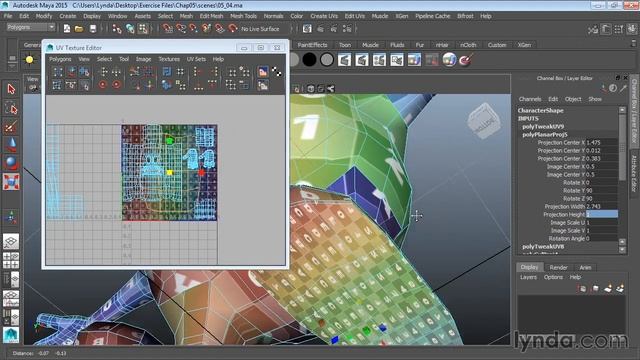Toggle snap to curves magnet
This screenshot has height=360, width=640.
point(180,29)
